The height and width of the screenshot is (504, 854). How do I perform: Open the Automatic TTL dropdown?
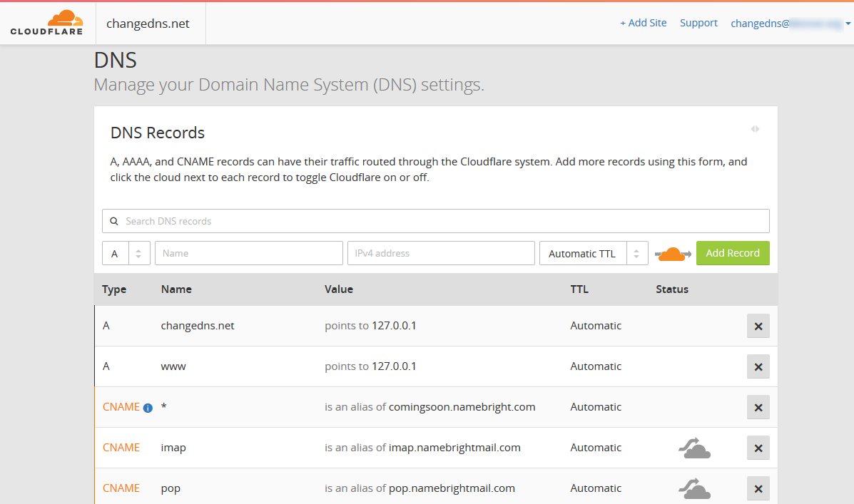click(x=594, y=254)
